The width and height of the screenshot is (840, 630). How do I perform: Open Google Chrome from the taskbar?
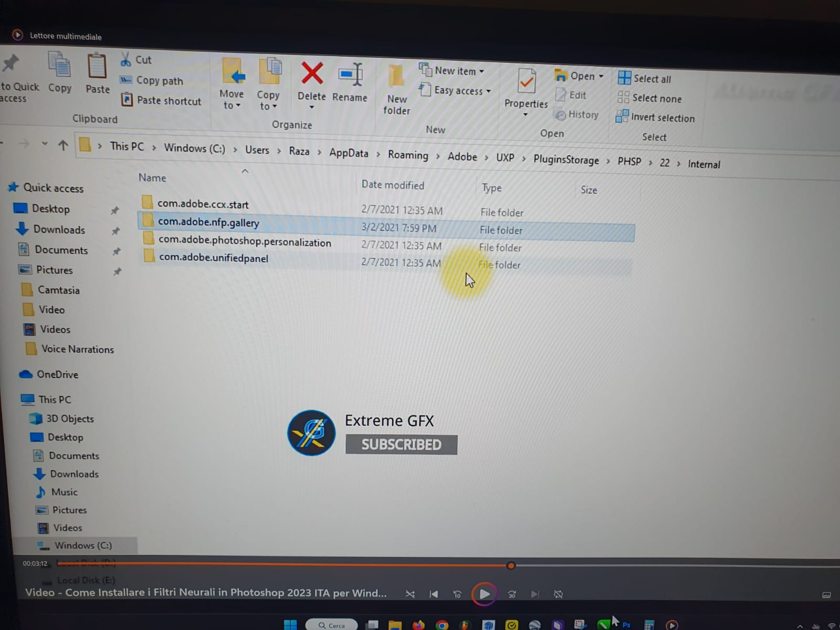(x=442, y=625)
